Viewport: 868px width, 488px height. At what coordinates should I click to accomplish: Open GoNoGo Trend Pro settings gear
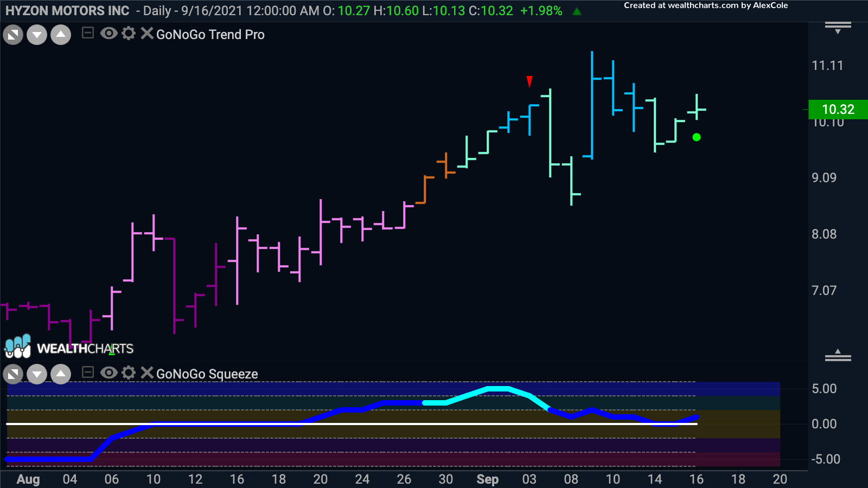[129, 34]
